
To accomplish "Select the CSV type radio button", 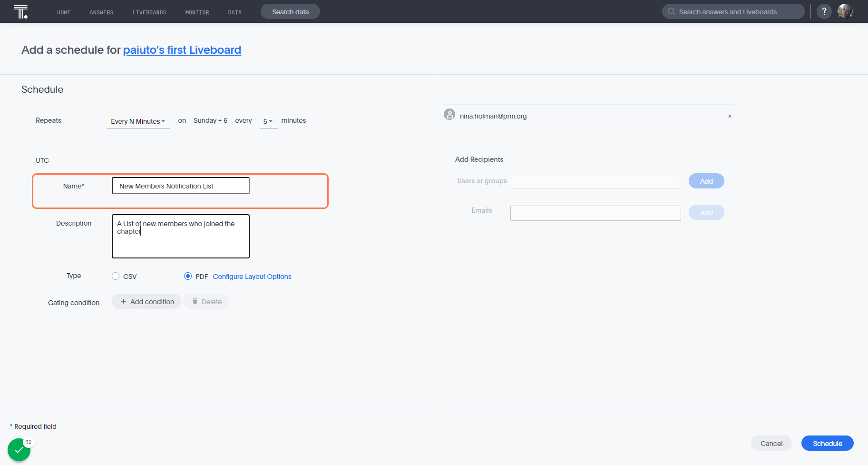I will (x=116, y=276).
